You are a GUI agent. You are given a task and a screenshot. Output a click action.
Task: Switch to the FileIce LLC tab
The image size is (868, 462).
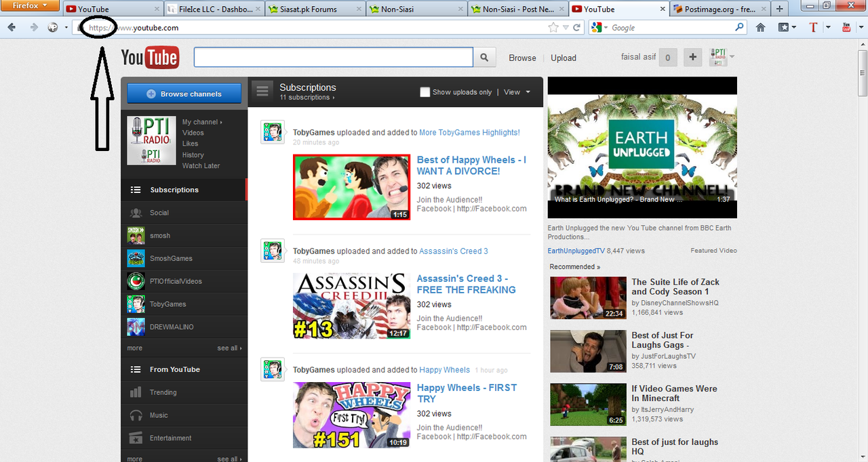pyautogui.click(x=214, y=9)
